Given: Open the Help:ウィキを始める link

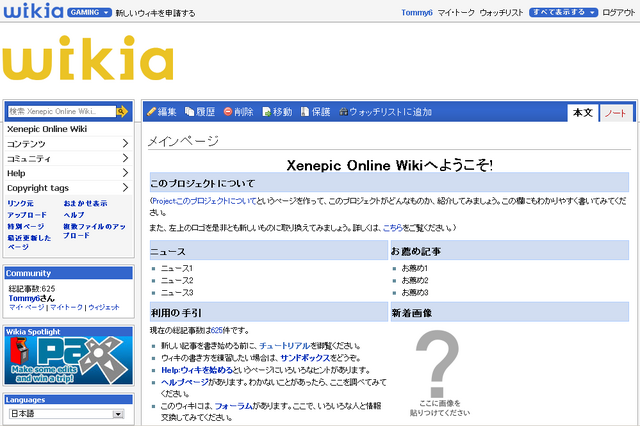Looking at the screenshot, I should click(x=197, y=370).
